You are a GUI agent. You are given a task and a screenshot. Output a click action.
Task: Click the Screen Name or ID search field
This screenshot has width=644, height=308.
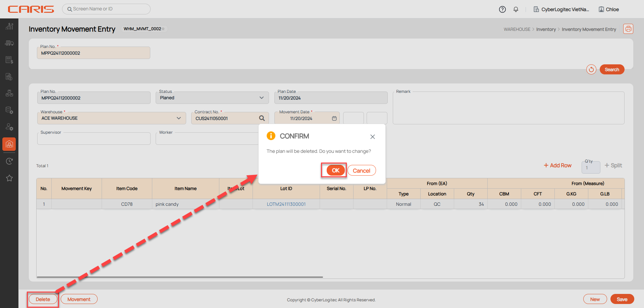coord(106,9)
